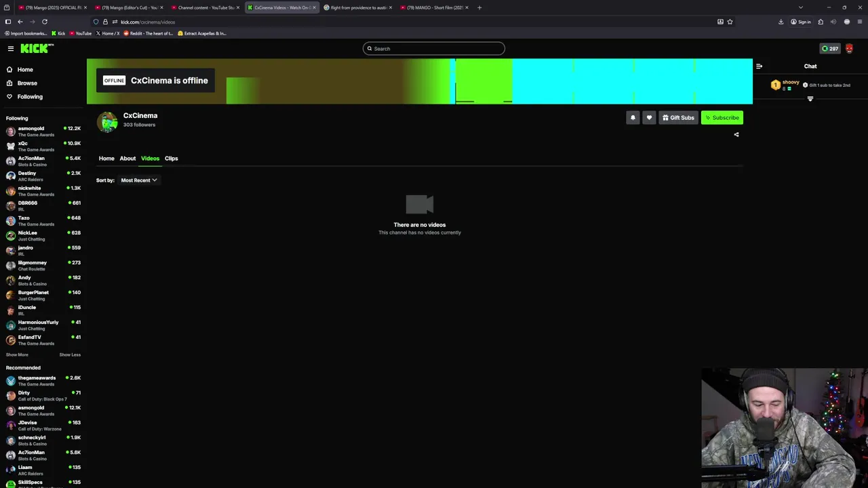Click the share icon below Subscribe
868x488 pixels.
pyautogui.click(x=736, y=135)
